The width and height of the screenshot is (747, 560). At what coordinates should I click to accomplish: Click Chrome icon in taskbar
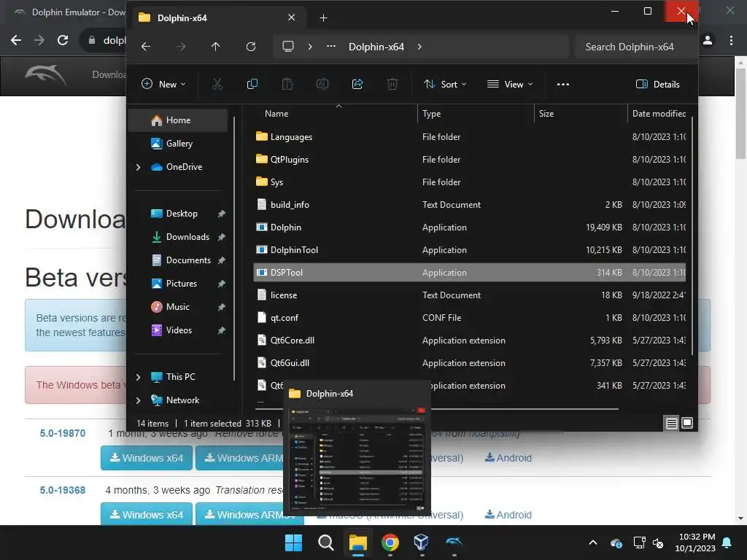[x=390, y=542]
